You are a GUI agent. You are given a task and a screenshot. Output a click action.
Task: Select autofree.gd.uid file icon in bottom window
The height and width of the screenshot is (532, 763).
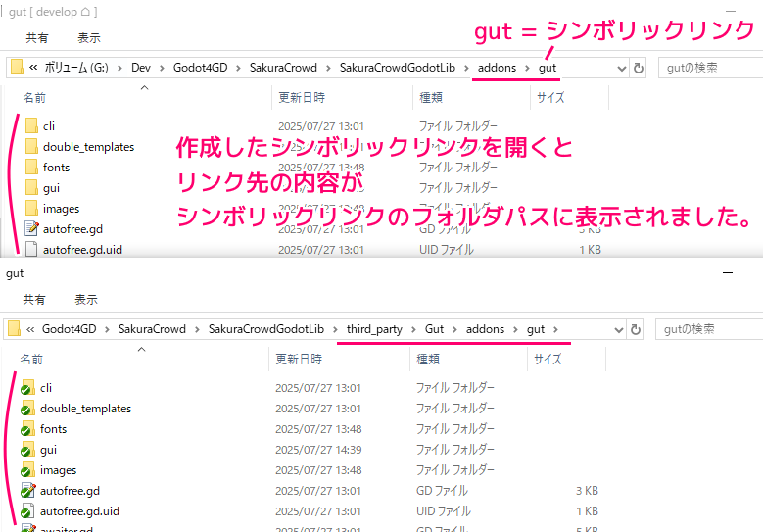(x=27, y=510)
